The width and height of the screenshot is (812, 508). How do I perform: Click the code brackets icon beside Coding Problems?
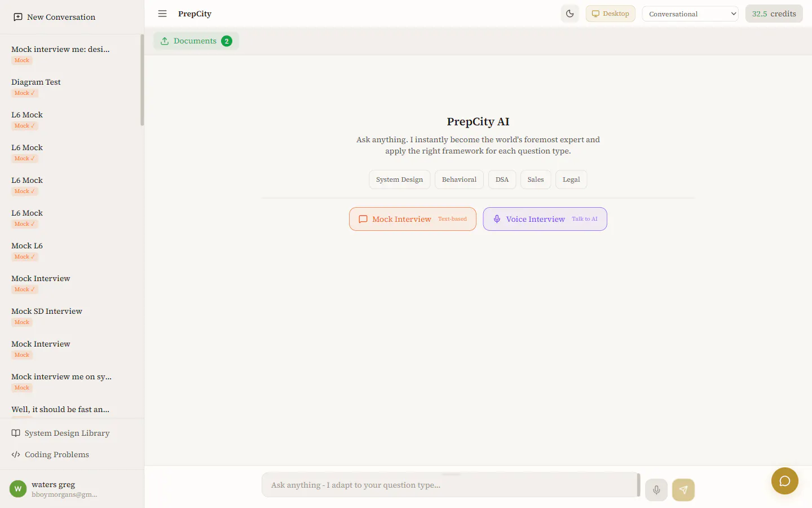coord(16,454)
